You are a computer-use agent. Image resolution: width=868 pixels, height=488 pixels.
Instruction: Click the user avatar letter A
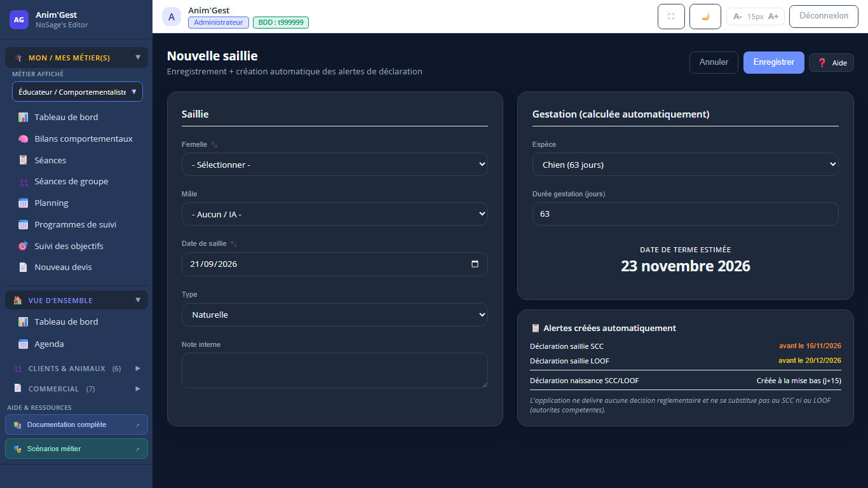coord(172,17)
